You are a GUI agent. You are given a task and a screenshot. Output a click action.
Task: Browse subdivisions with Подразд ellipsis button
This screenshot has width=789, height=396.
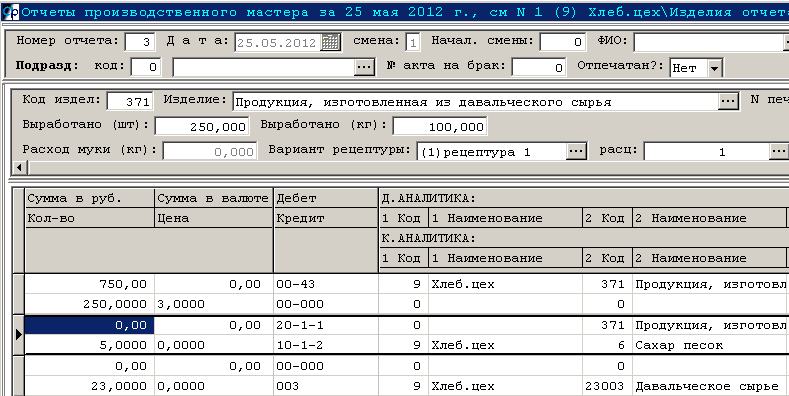(x=365, y=67)
